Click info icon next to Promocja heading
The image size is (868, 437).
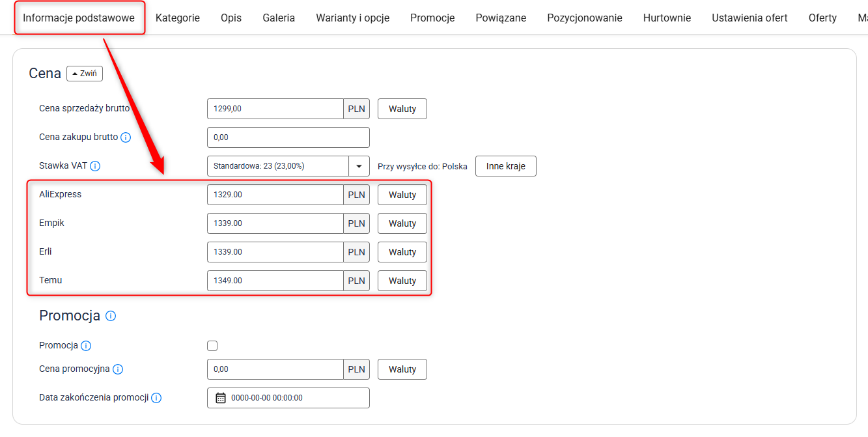click(x=111, y=316)
